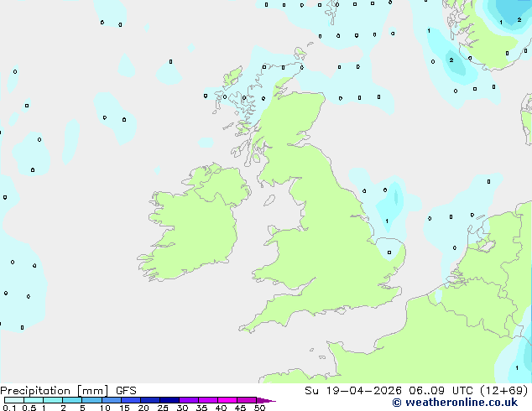The image size is (532, 411).
Task: Click the '40' legend scale value
Action: pos(221,408)
